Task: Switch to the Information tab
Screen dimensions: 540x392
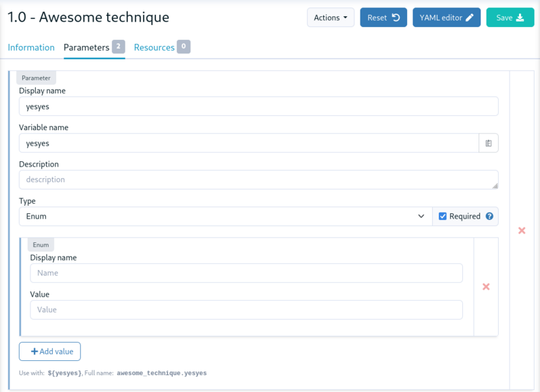Action: point(31,47)
